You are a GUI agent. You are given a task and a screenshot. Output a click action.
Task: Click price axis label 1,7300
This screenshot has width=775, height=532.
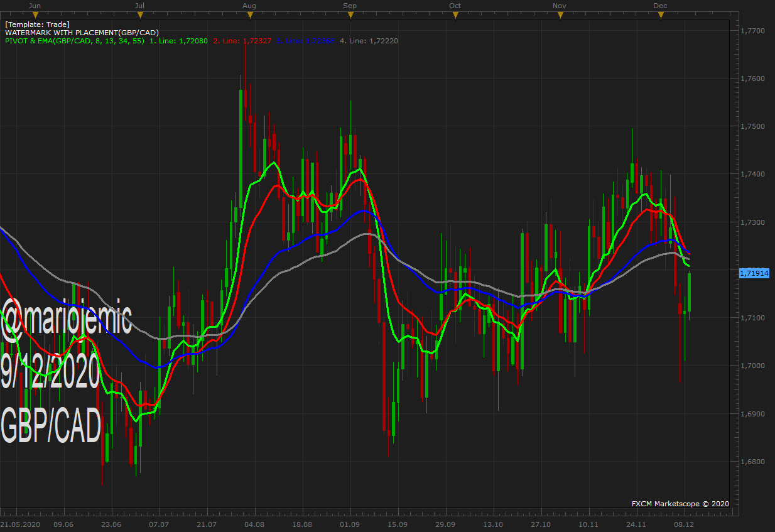pyautogui.click(x=752, y=222)
